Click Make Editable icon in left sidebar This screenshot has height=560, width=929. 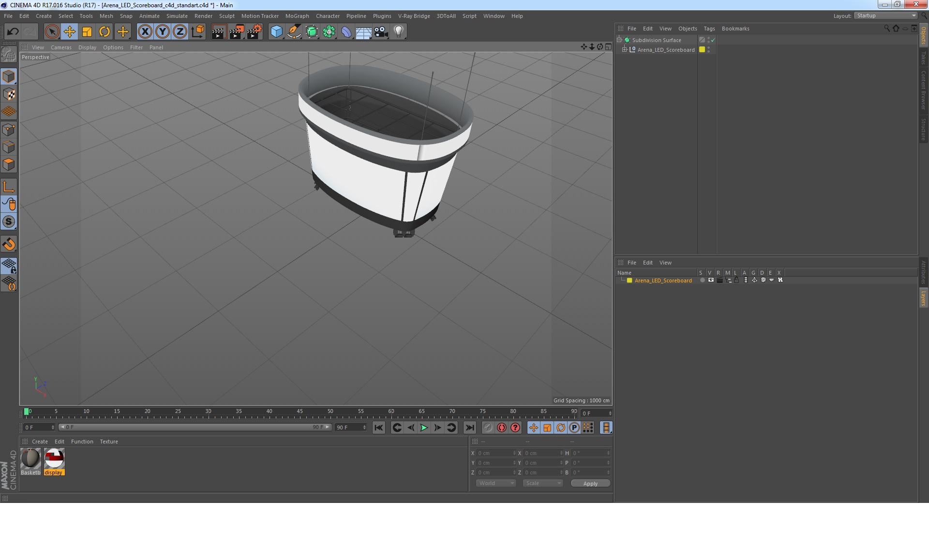point(9,54)
